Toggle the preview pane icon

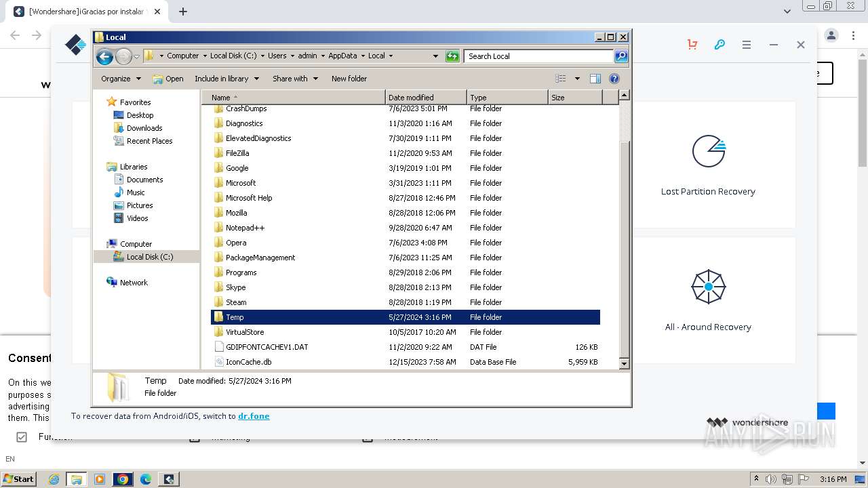tap(595, 79)
